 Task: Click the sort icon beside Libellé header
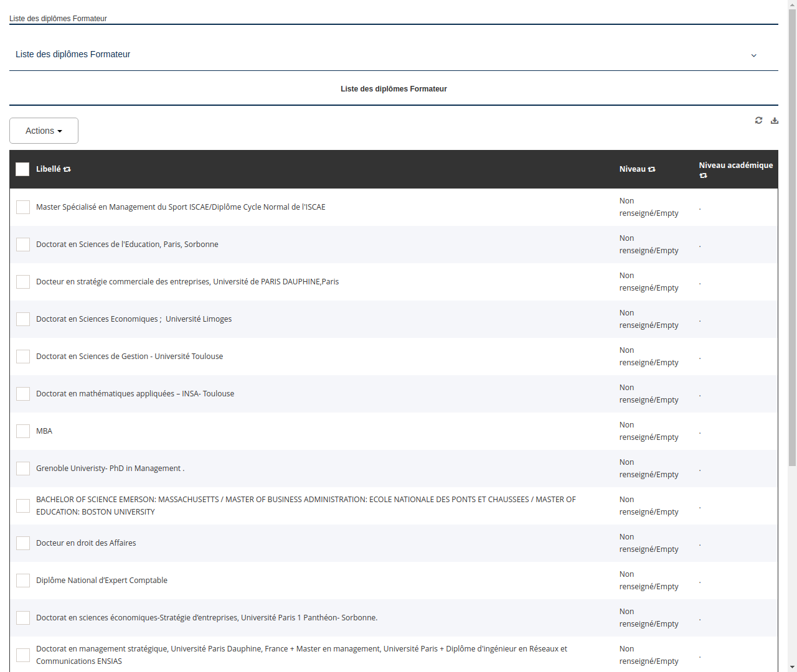click(x=67, y=169)
